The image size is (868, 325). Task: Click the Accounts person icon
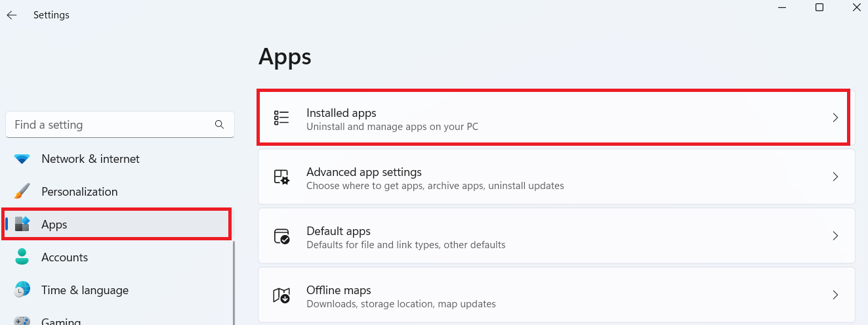pos(22,257)
